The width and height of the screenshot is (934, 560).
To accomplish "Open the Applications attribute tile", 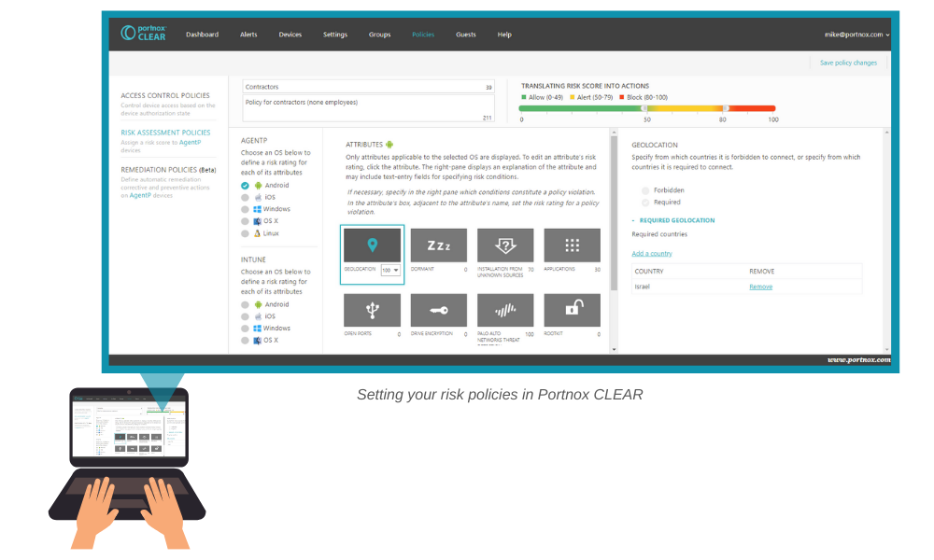I will (572, 245).
